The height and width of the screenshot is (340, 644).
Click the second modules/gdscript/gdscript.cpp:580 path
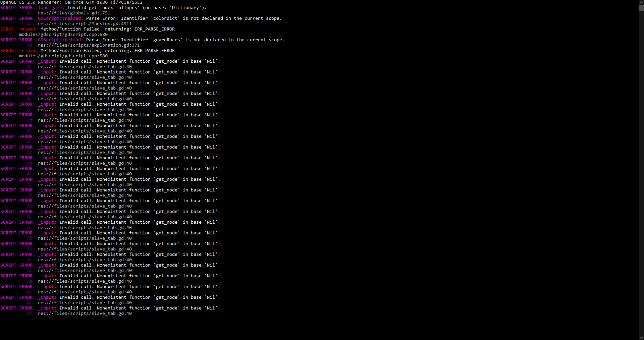click(x=63, y=56)
